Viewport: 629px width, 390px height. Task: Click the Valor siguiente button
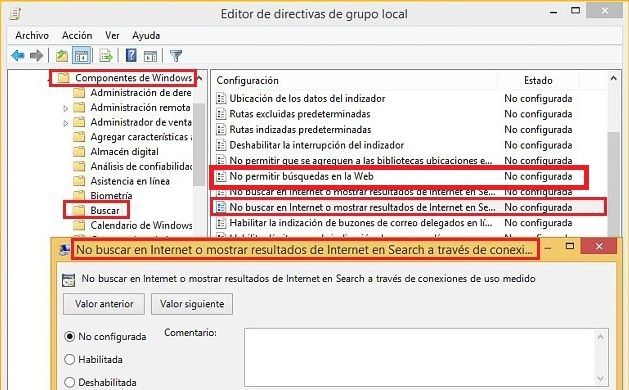click(192, 304)
